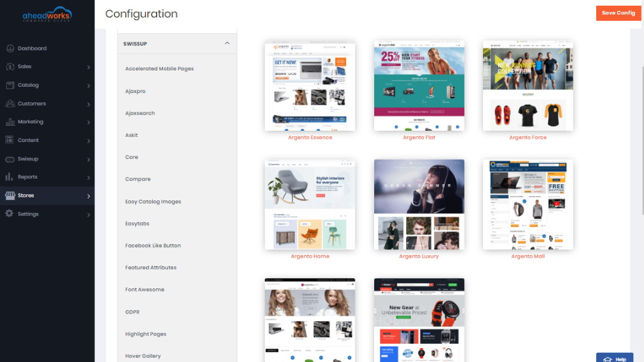Image resolution: width=644 pixels, height=362 pixels.
Task: Select the Argento Flat theme thumbnail
Action: (419, 85)
